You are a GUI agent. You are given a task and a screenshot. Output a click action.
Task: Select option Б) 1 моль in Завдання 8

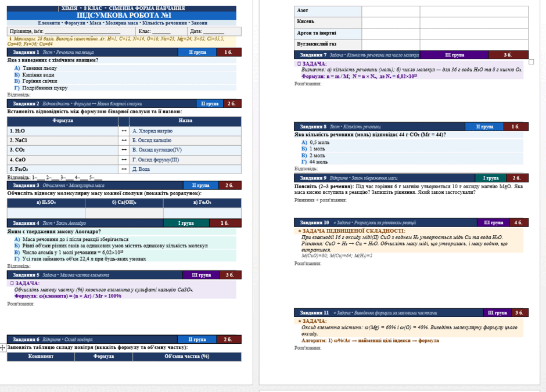point(313,149)
